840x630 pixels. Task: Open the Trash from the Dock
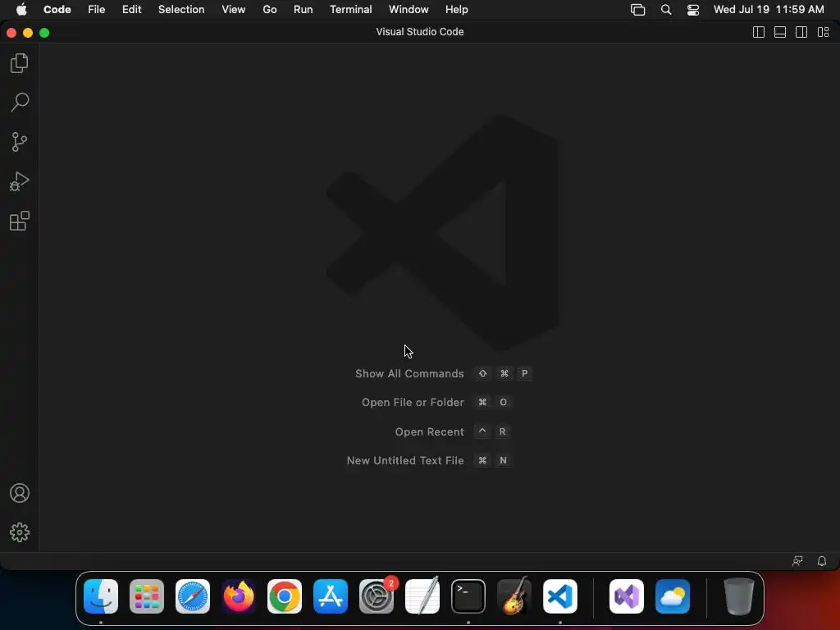pyautogui.click(x=739, y=596)
